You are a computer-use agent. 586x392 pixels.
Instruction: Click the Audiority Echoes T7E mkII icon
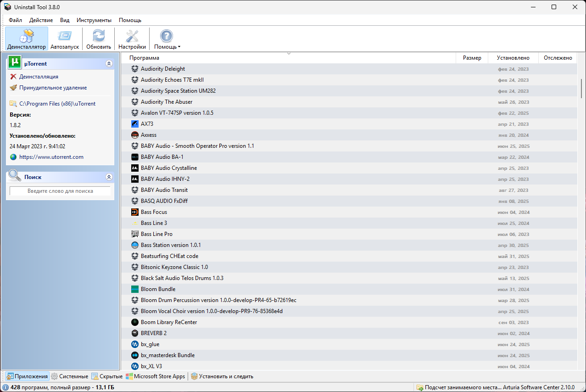click(135, 80)
